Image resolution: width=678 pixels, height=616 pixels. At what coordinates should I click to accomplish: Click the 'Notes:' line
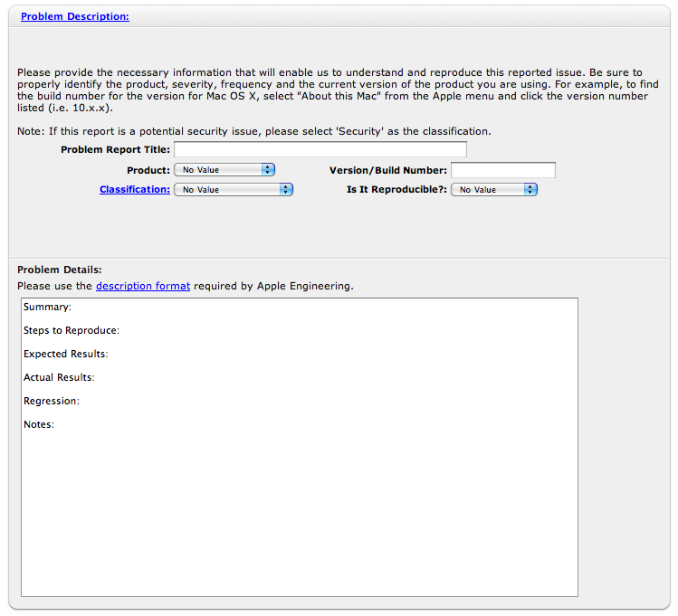coord(39,424)
